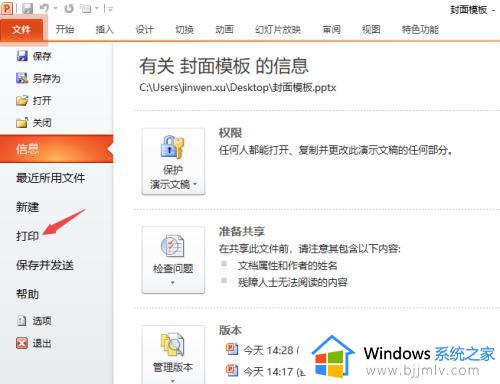Click the PowerPoint file icon beside 今天 14:17
Image resolution: width=500 pixels, height=384 pixels.
pos(232,370)
